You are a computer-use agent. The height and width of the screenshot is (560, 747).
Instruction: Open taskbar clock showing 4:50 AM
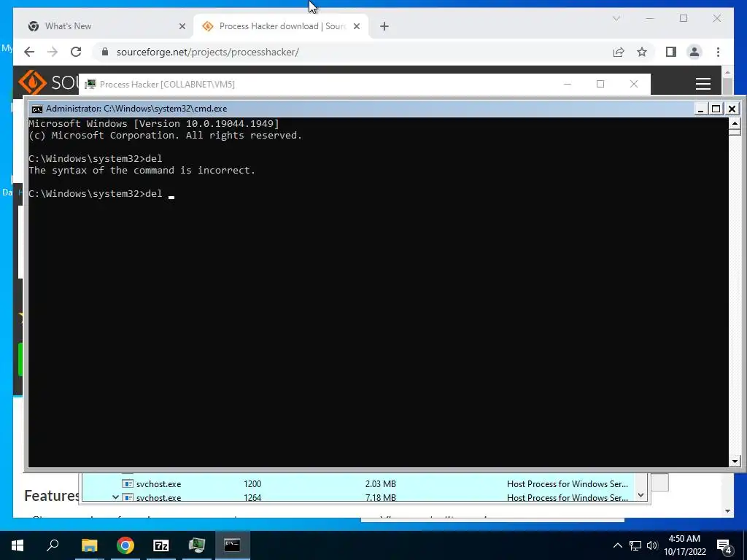[x=684, y=545]
